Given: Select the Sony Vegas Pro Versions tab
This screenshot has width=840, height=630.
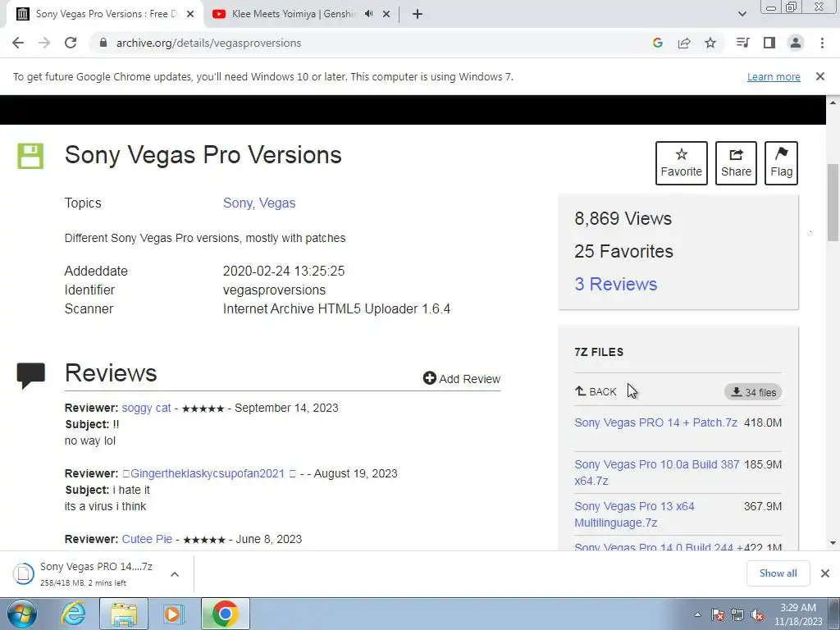Looking at the screenshot, I should 104,14.
